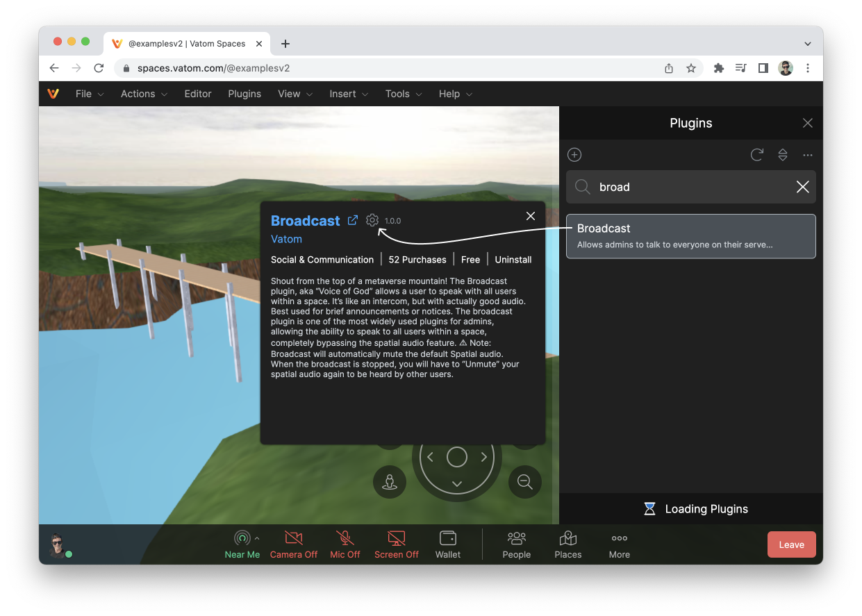Close the Vatom Spaces tab
Viewport: 862px width, 616px height.
point(259,44)
